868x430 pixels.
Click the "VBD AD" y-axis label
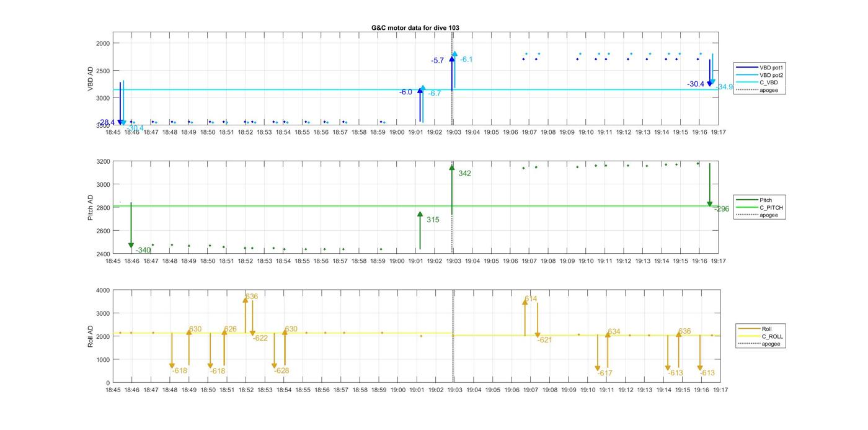click(x=91, y=79)
